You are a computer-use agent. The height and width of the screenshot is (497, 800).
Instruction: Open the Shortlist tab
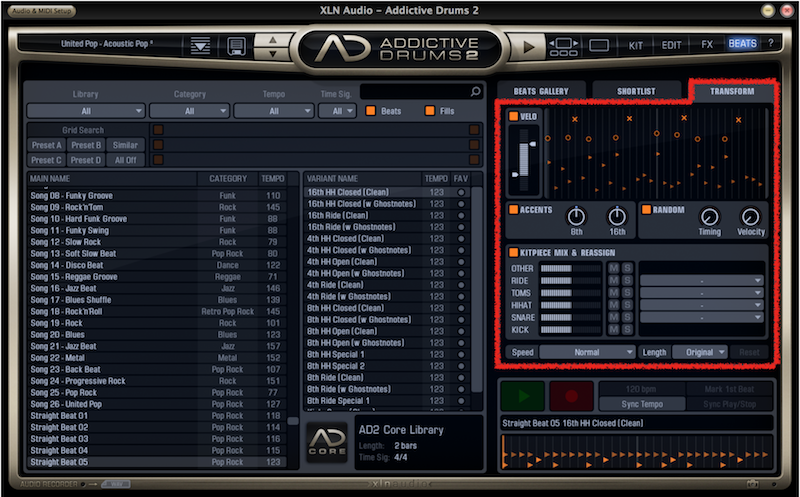pos(636,91)
